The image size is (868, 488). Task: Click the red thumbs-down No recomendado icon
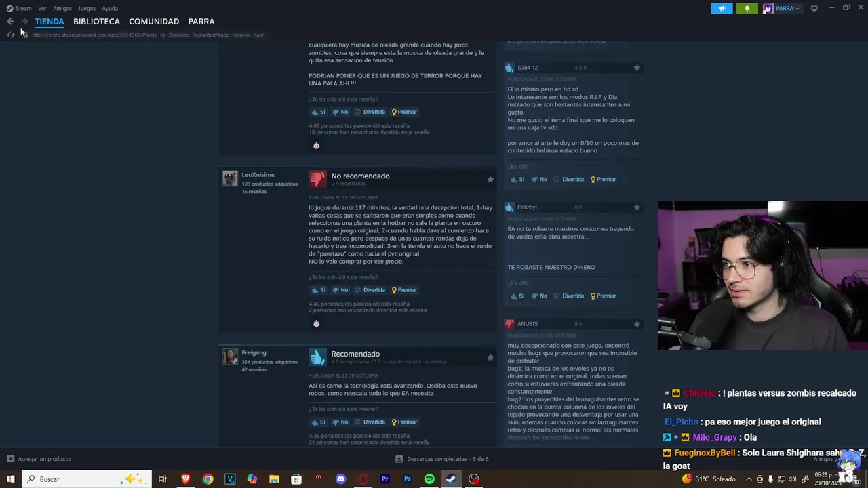[317, 179]
